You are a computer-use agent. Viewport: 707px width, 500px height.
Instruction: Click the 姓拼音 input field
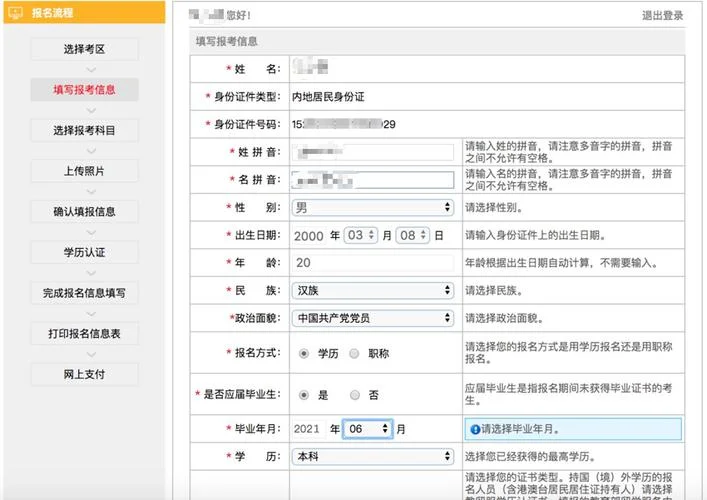[373, 152]
